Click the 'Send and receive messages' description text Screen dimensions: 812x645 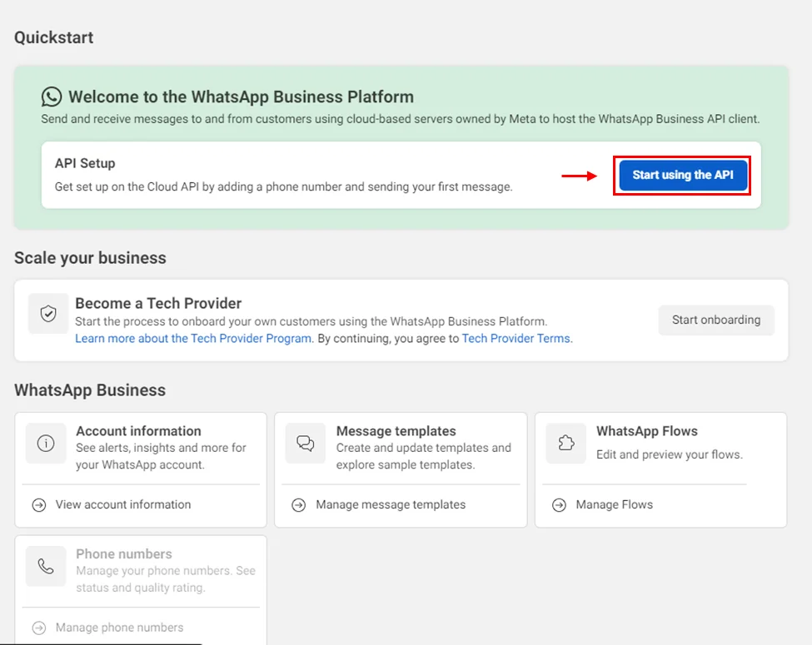[x=401, y=119]
